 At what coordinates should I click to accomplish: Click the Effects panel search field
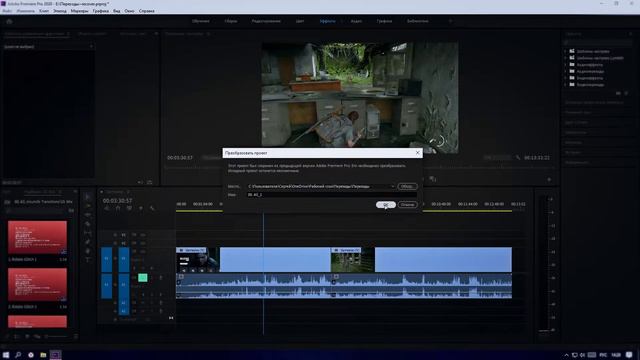pos(598,42)
